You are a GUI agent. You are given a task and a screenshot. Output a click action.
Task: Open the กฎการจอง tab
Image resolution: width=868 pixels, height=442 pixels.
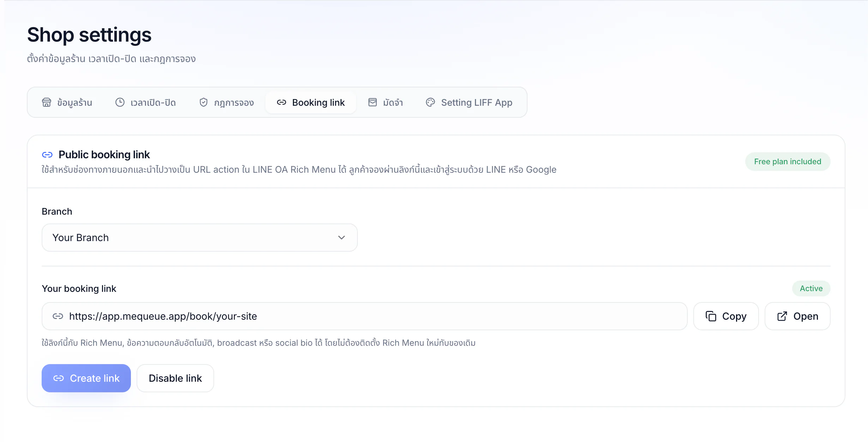(227, 103)
